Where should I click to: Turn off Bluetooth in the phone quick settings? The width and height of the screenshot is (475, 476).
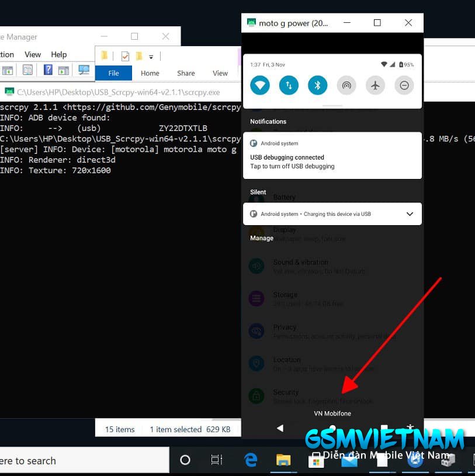pos(318,85)
